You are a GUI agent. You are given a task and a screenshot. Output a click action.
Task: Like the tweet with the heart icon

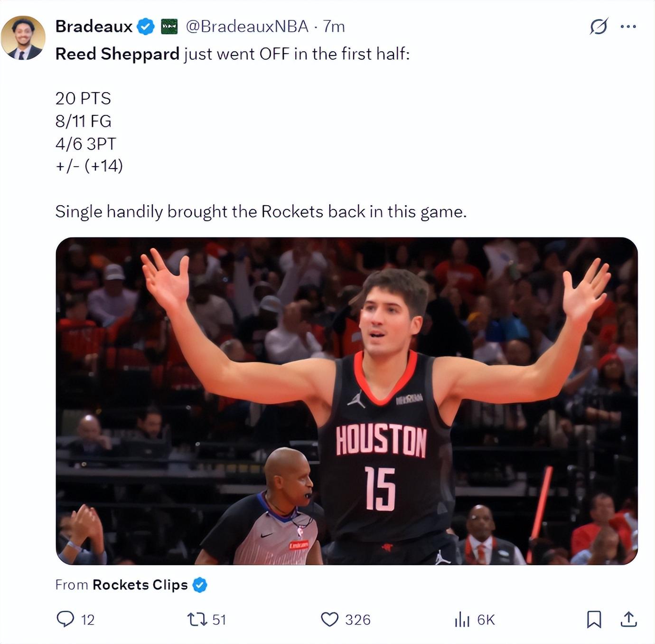pyautogui.click(x=330, y=619)
